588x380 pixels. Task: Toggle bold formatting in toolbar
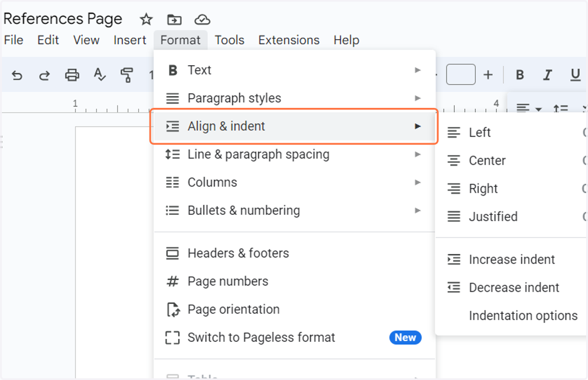pyautogui.click(x=520, y=75)
